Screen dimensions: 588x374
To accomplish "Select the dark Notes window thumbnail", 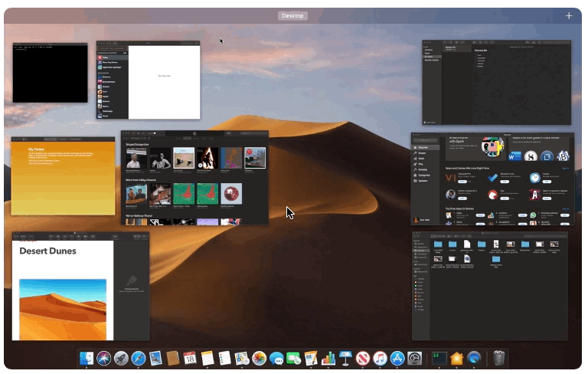I will click(x=496, y=83).
